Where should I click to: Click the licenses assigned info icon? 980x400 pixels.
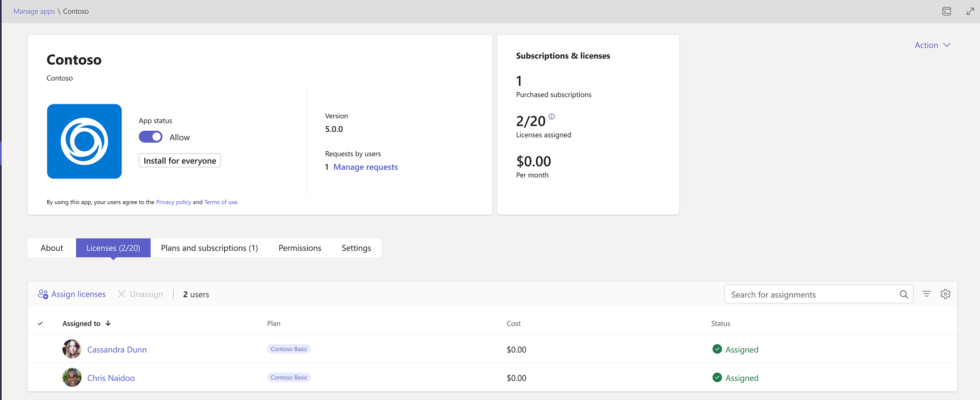pos(551,116)
